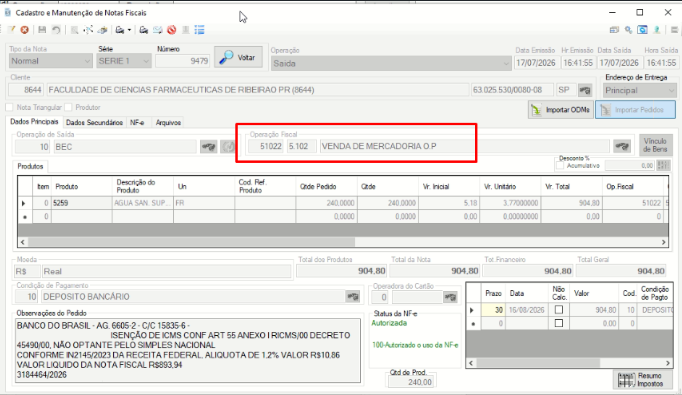Click the blue remote window icon
The image size is (682, 395).
(x=642, y=30)
